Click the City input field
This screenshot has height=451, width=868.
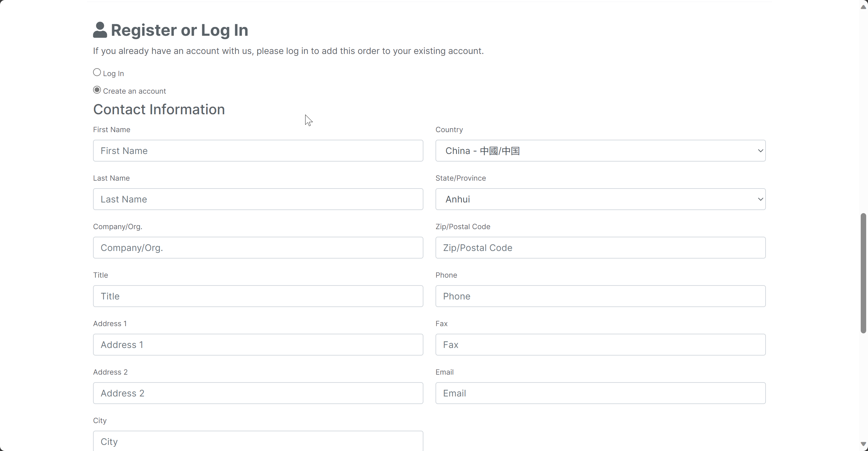click(x=258, y=441)
